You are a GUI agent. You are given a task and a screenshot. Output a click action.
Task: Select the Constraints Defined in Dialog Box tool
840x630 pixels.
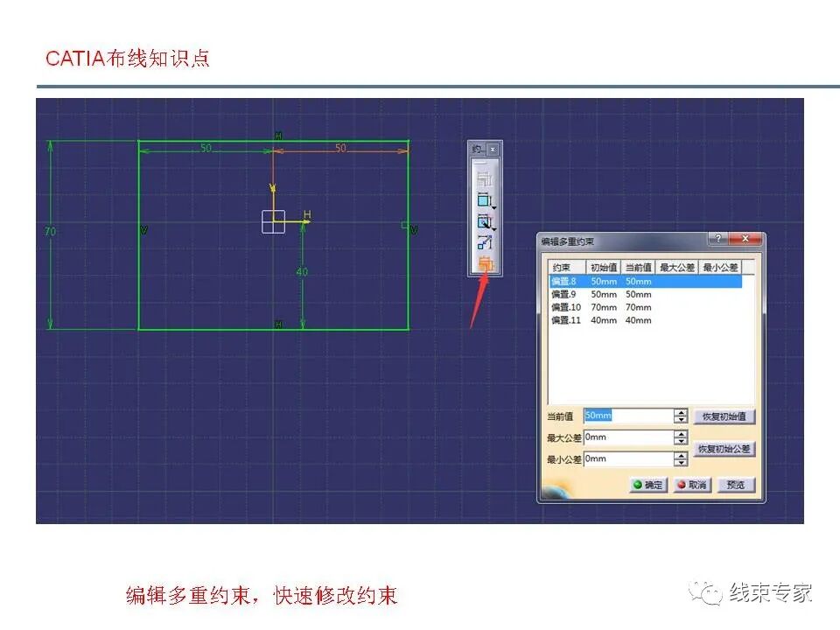click(x=485, y=179)
